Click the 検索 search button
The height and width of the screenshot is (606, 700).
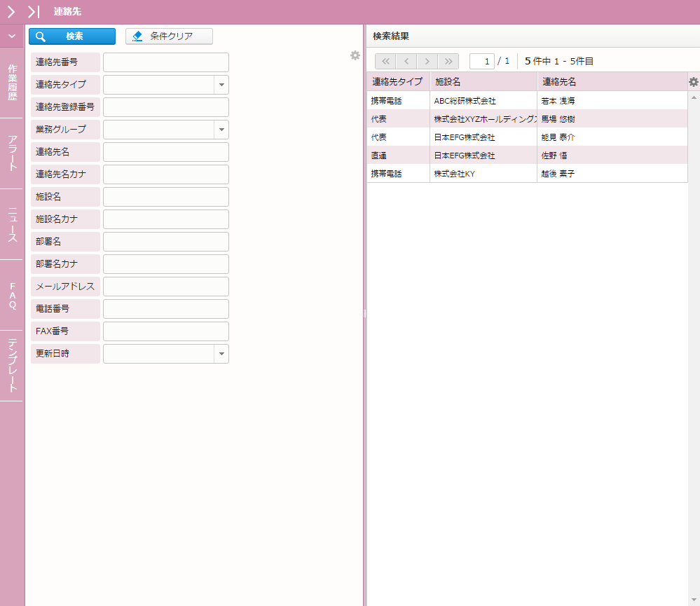coord(72,36)
